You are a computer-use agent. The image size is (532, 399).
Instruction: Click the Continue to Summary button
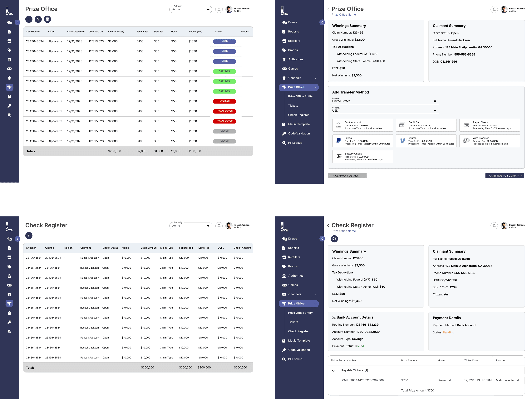point(504,175)
